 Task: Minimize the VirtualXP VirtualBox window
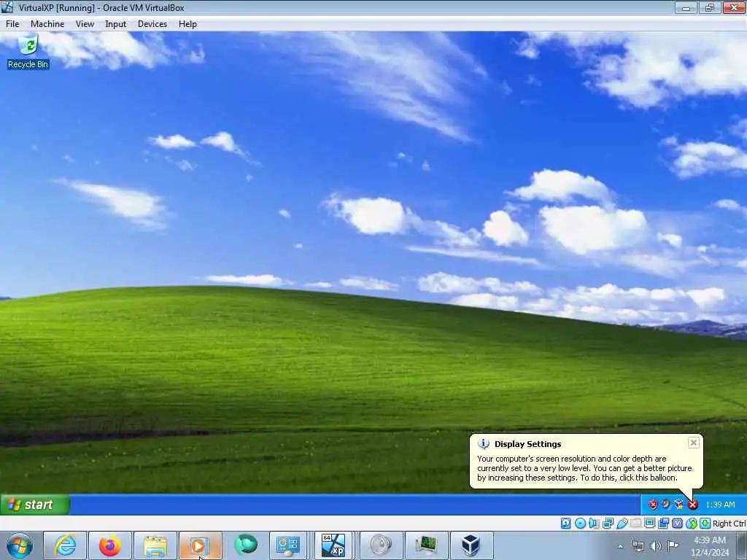point(686,7)
